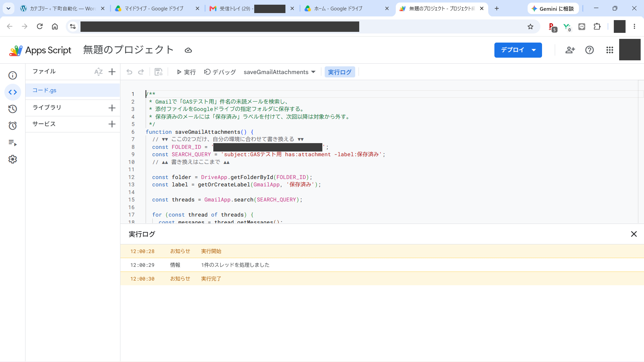Click the FOLDER_ID constant on line 8
This screenshot has height=362, width=644.
186,147
